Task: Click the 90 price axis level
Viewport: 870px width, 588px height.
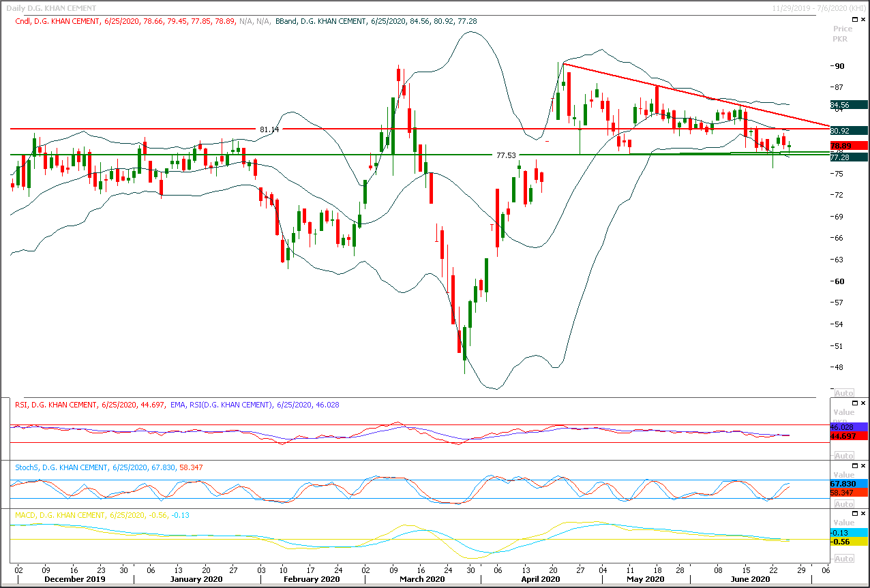Action: 840,66
